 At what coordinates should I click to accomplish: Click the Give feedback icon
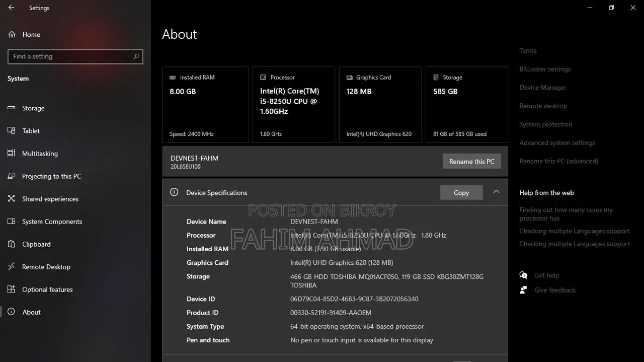(x=523, y=290)
